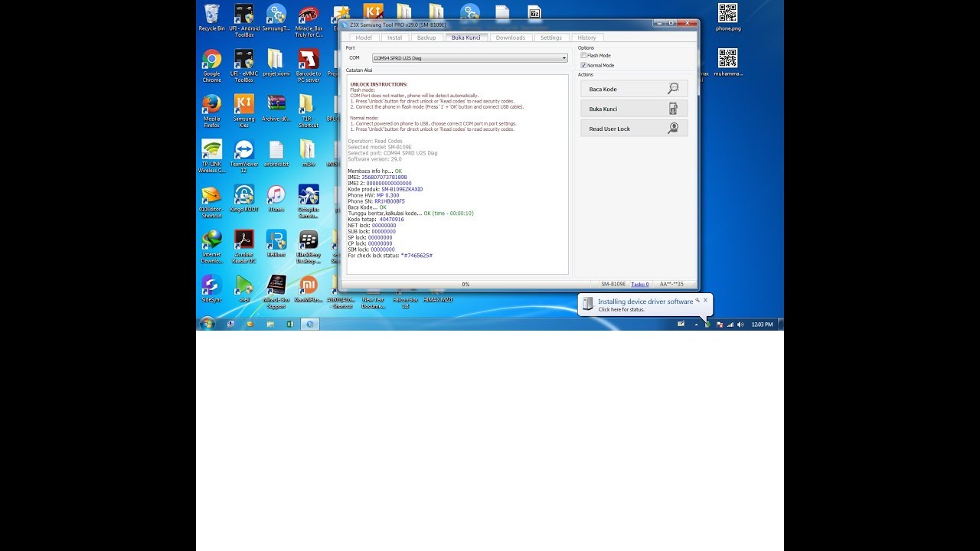
Task: Click the Baca Kode button
Action: tap(634, 89)
